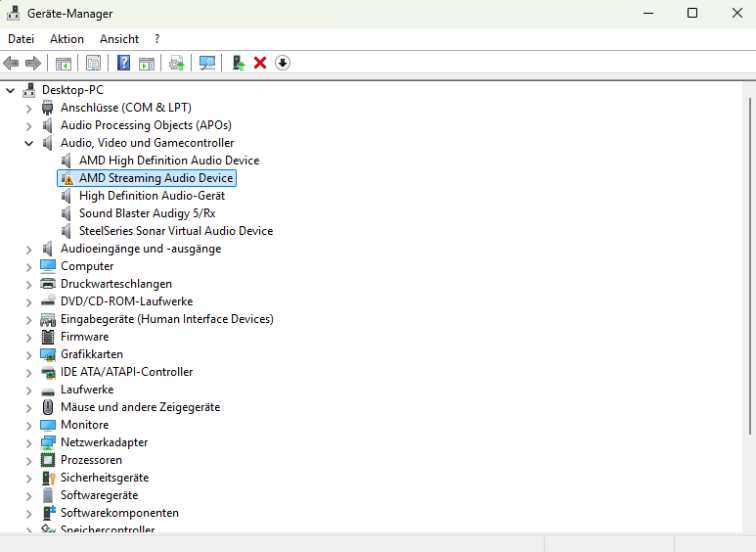Collapse the Desktop-PC root node
This screenshot has height=552, width=756.
tap(11, 90)
